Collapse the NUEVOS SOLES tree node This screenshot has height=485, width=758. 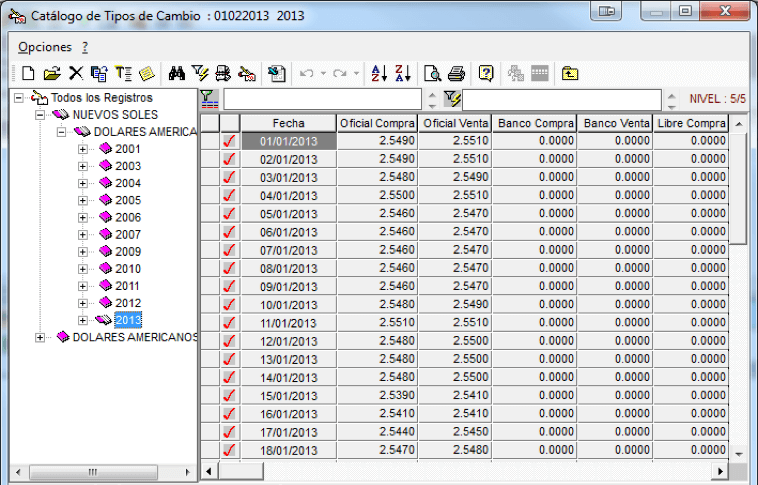(40, 115)
